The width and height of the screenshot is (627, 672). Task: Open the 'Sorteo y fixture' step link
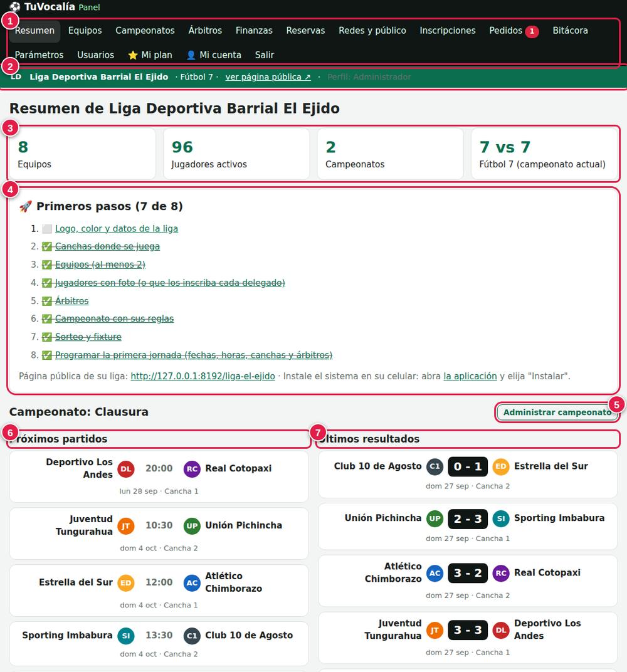tap(88, 337)
